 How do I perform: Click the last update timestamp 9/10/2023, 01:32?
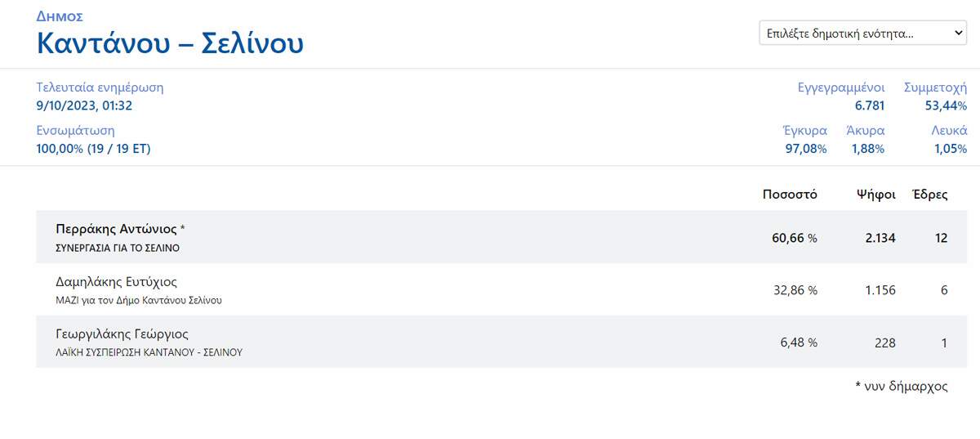(x=84, y=105)
